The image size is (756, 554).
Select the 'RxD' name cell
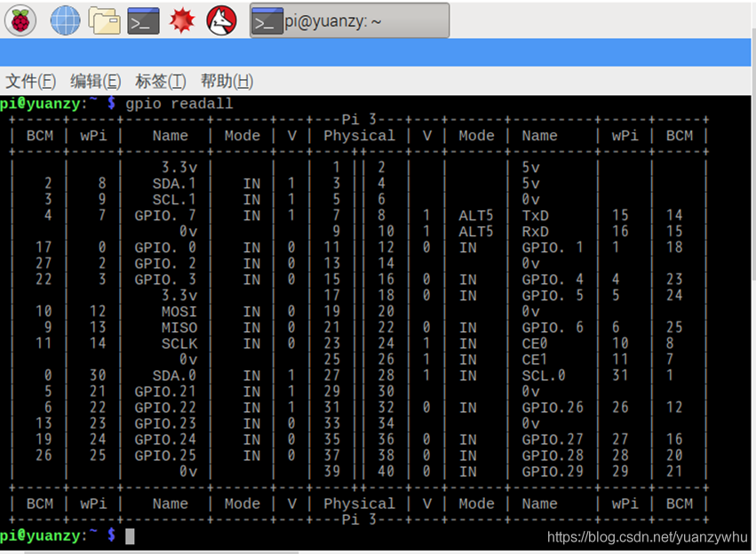535,232
